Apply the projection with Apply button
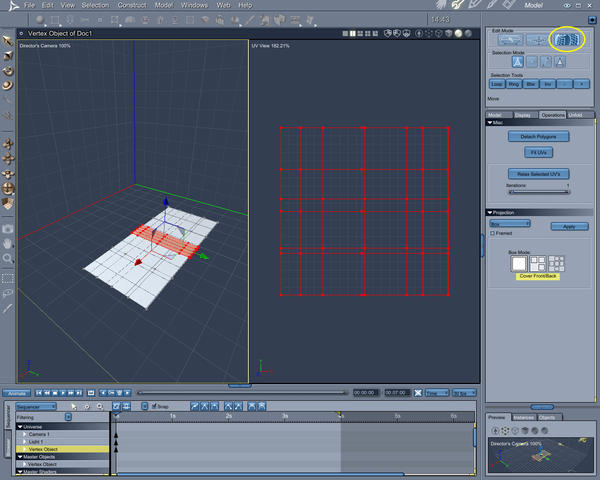This screenshot has height=480, width=600. [x=569, y=226]
